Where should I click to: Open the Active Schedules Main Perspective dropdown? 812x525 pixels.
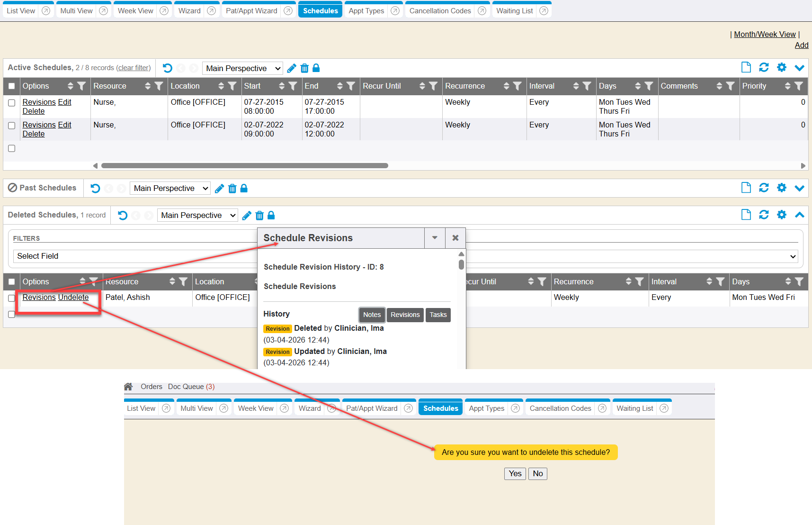[242, 68]
